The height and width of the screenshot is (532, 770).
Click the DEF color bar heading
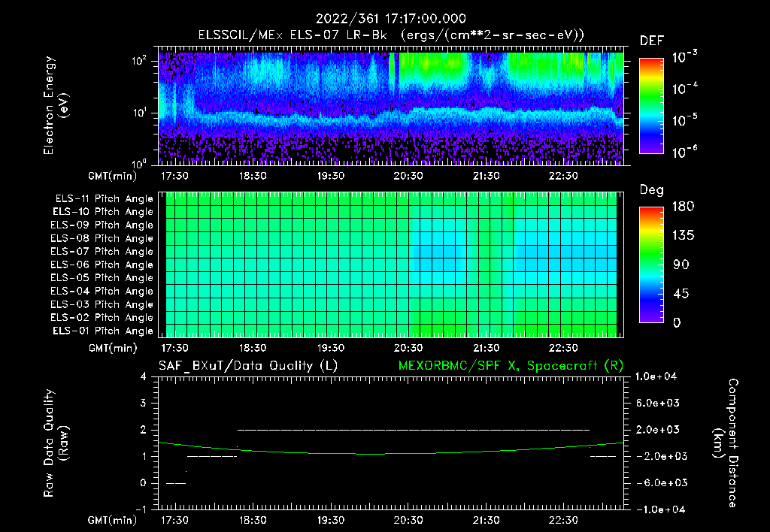(x=652, y=41)
